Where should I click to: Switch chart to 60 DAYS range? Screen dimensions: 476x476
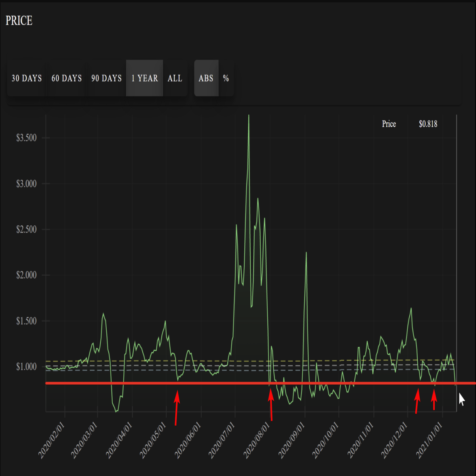click(x=67, y=78)
